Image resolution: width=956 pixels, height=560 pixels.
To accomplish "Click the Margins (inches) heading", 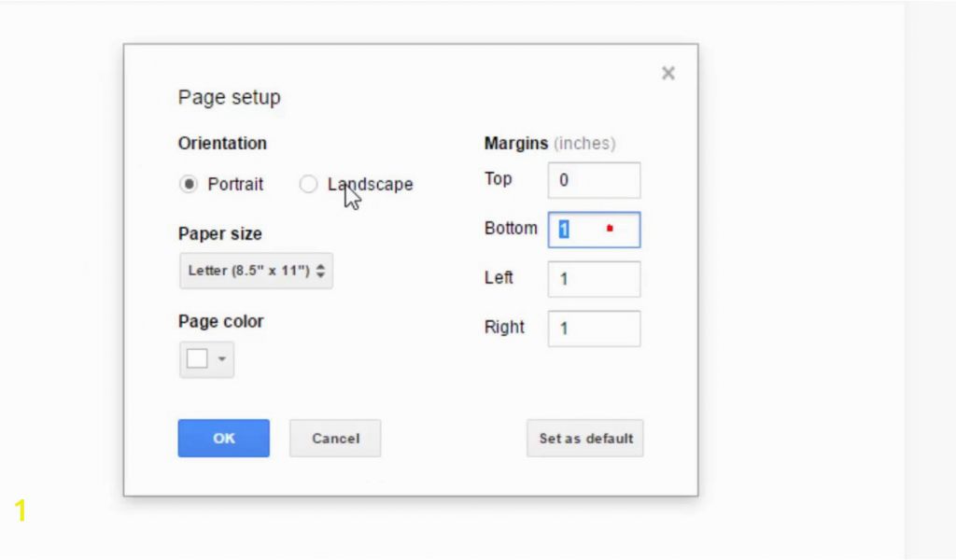I will tap(549, 144).
